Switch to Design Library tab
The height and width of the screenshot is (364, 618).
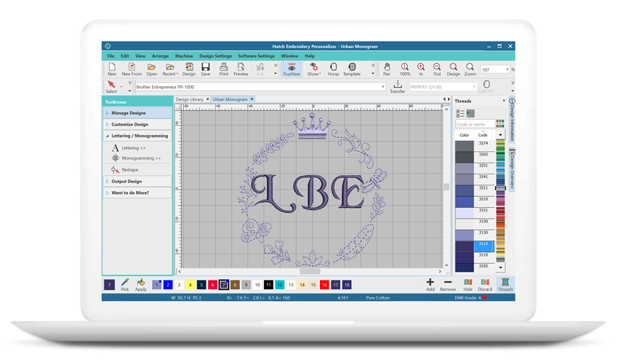pyautogui.click(x=189, y=100)
